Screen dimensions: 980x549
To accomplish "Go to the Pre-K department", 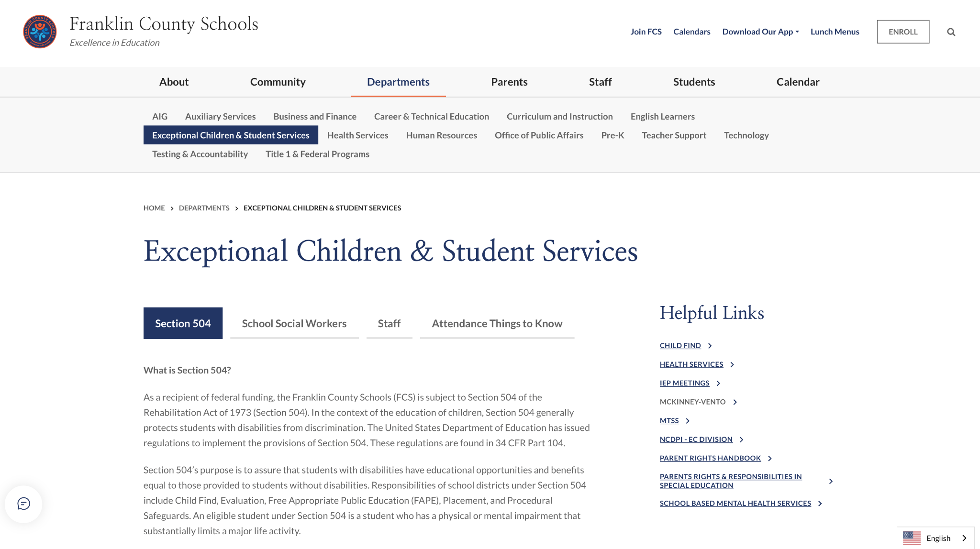I will pos(613,135).
